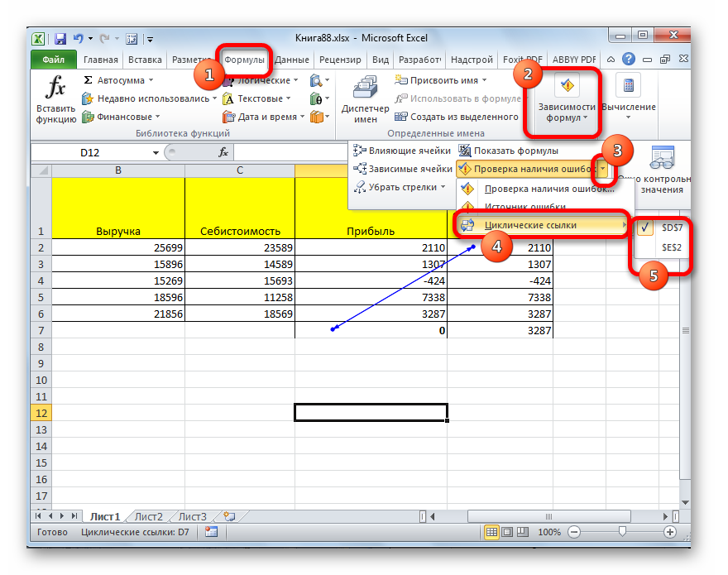The image size is (728, 575).
Task: Open the Name Manager (Диспетчер имен)
Action: (365, 98)
